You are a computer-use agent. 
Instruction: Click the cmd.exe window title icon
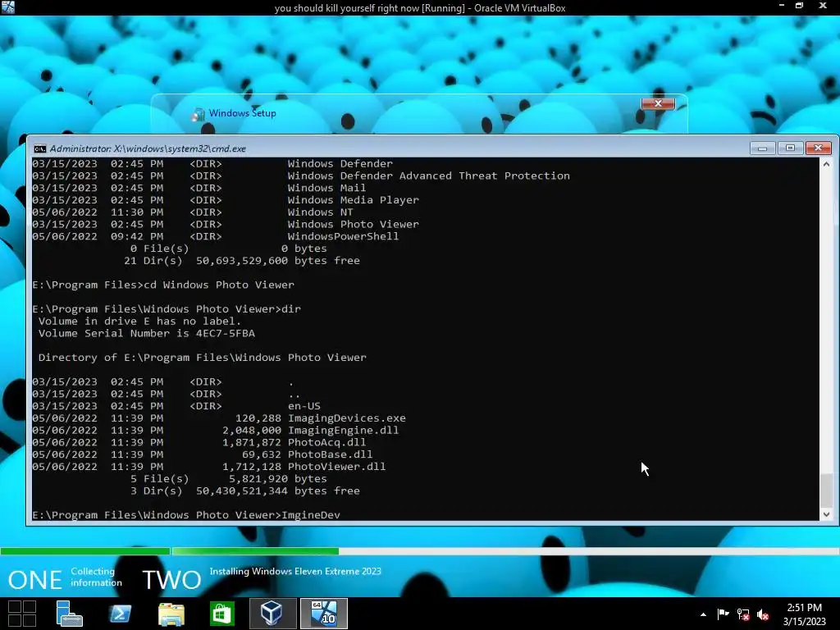click(x=39, y=149)
